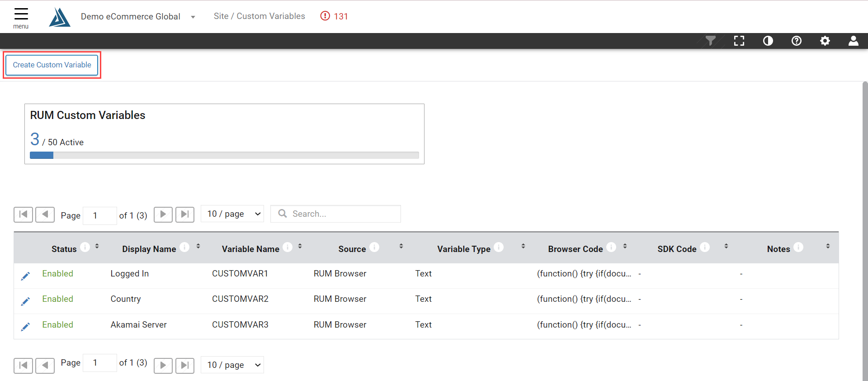The image size is (868, 381).
Task: Go to next page in top pager
Action: pyautogui.click(x=163, y=214)
